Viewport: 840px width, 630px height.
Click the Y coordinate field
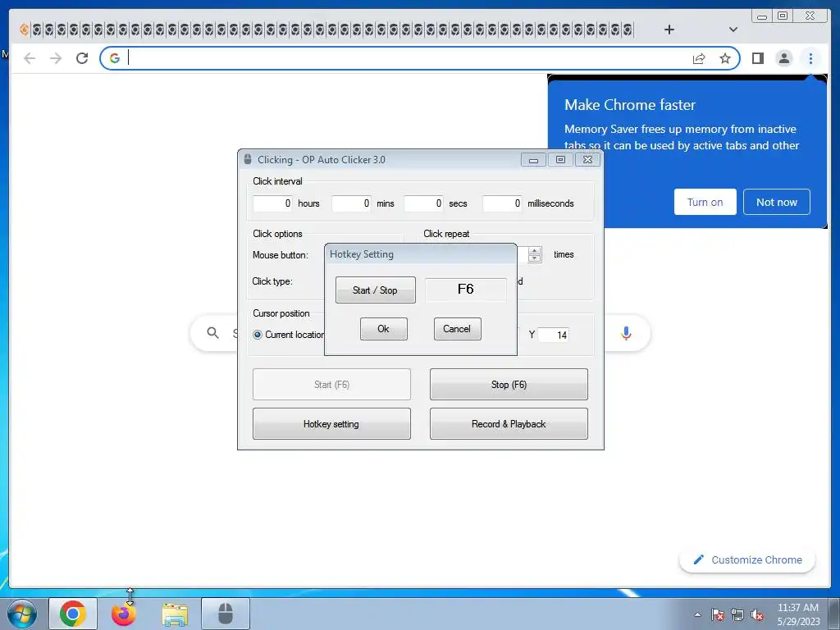554,335
